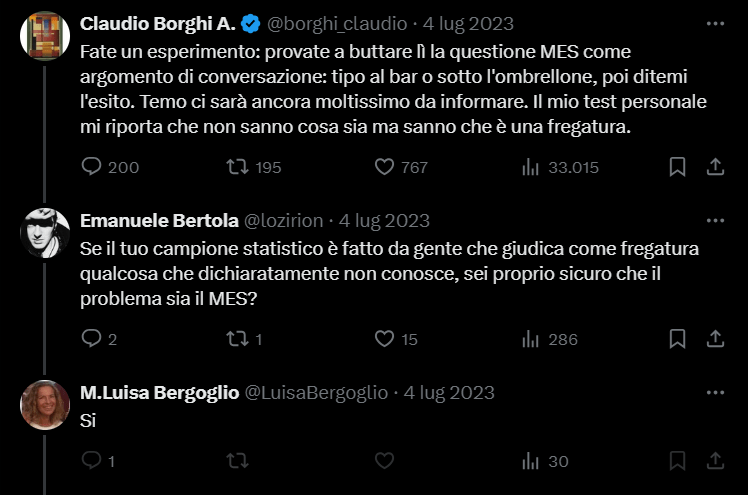Viewport: 748px width, 495px height.
Task: Open more options on Emanuele Bertola's tweet
Action: click(715, 220)
